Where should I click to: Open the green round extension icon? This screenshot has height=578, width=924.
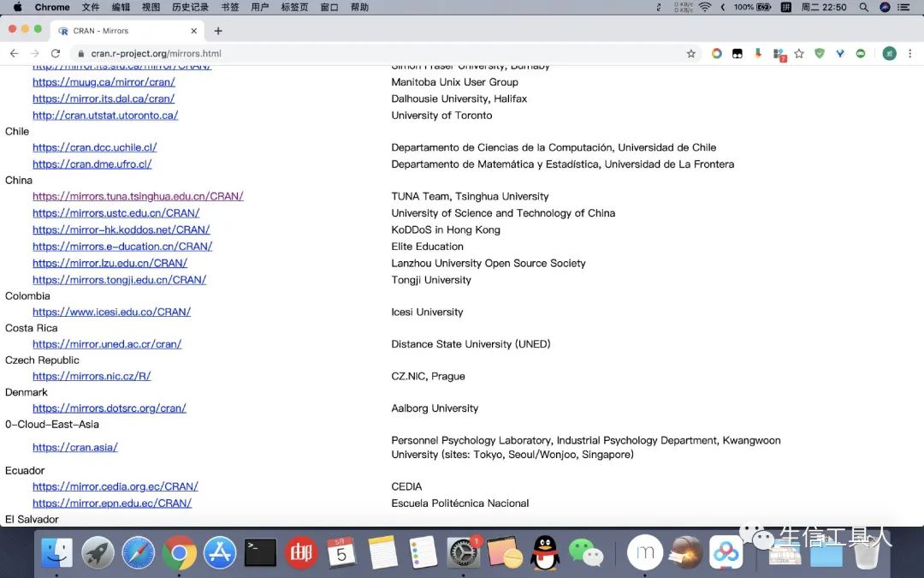[861, 54]
